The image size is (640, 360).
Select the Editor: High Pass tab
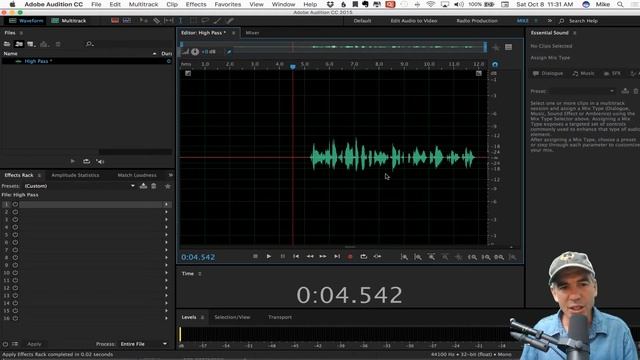[x=203, y=33]
